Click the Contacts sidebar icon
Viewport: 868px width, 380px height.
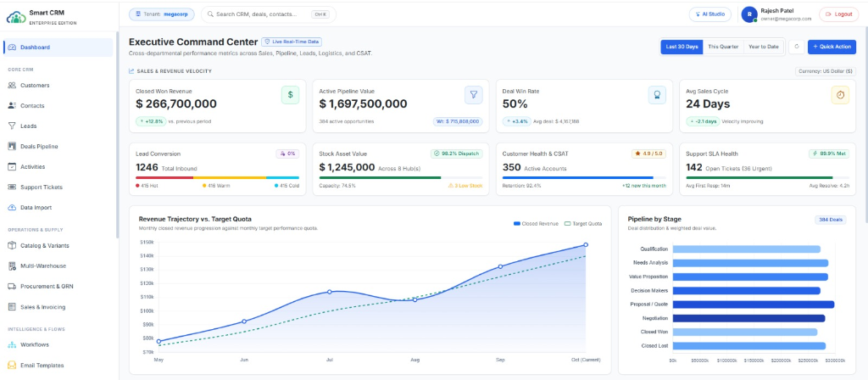[12, 105]
